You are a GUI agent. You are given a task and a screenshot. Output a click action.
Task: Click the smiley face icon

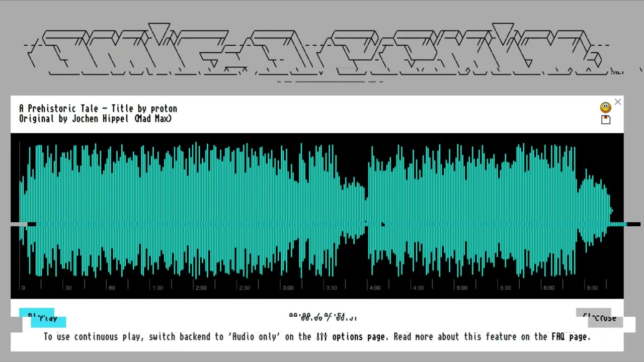pos(605,108)
